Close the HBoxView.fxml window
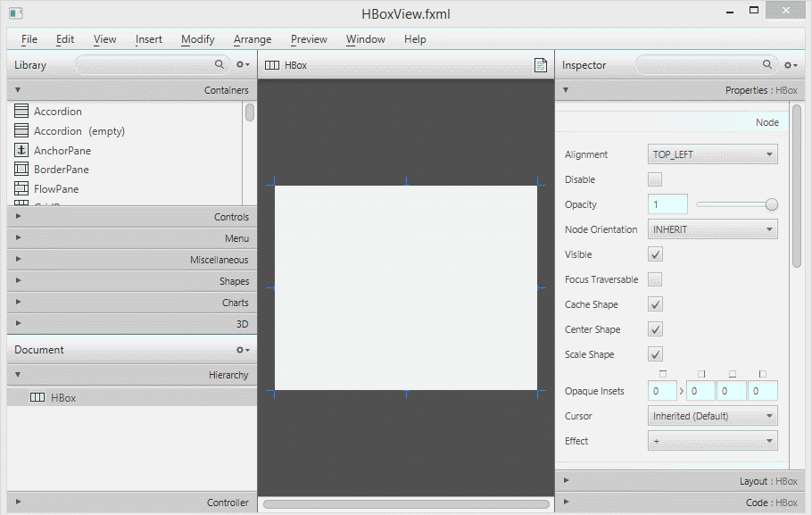Viewport: 812px width, 515px height. point(785,11)
